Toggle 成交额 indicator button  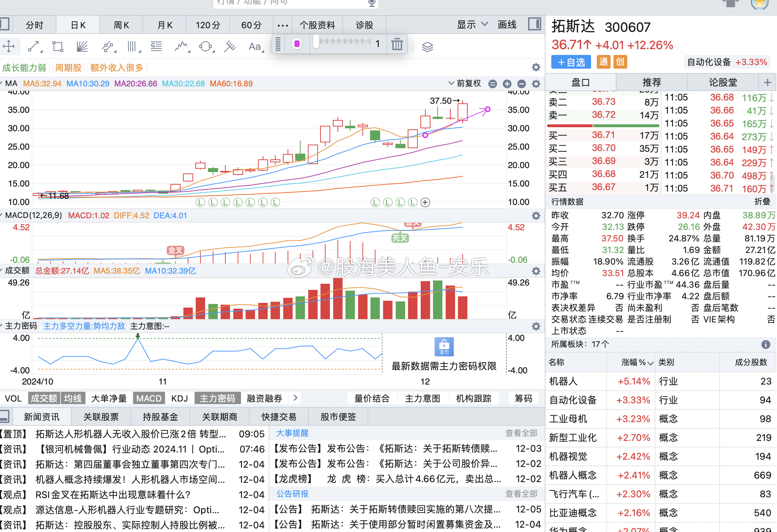(44, 398)
